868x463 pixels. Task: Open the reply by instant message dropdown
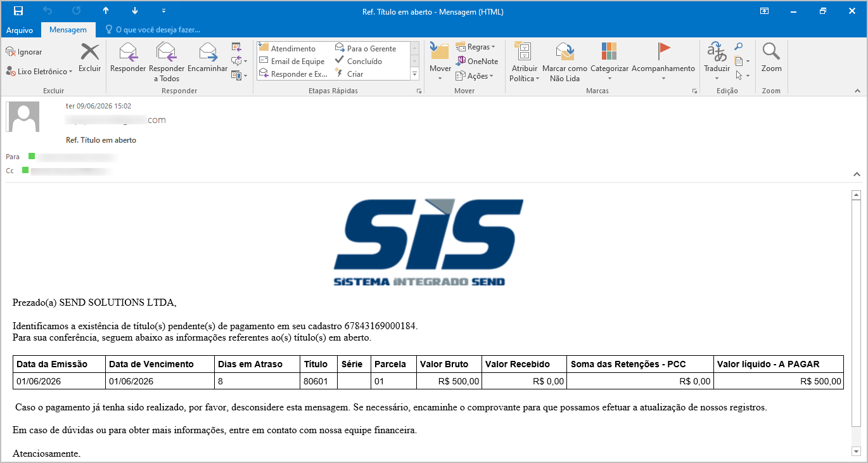[x=238, y=61]
